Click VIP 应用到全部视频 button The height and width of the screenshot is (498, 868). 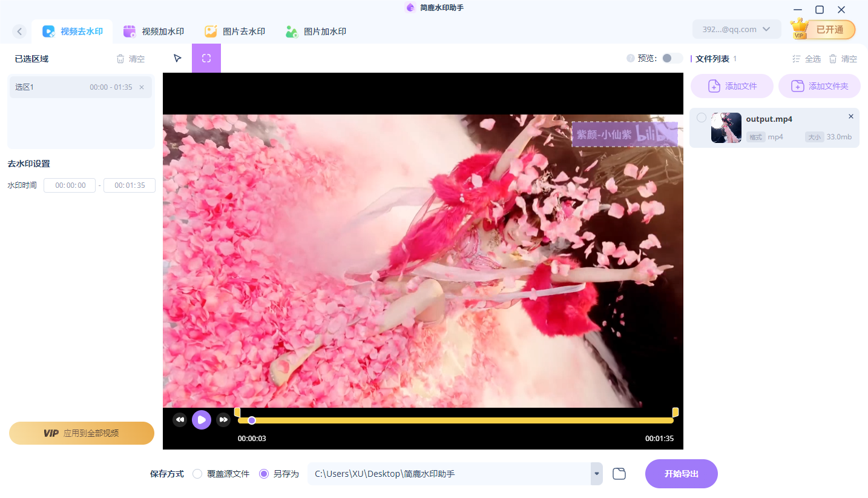[x=82, y=433]
